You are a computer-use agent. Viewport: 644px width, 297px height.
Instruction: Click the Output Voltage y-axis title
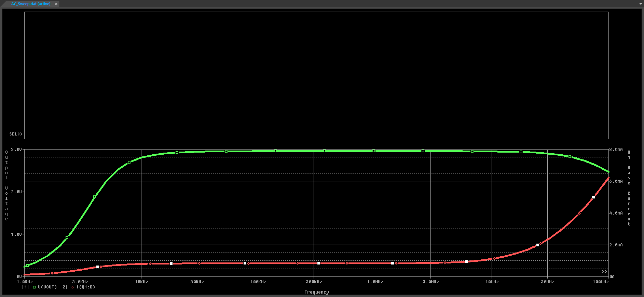[x=6, y=185]
